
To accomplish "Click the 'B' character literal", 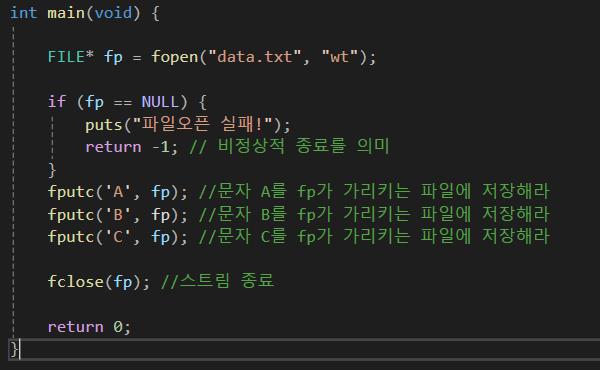I will pos(118,214).
